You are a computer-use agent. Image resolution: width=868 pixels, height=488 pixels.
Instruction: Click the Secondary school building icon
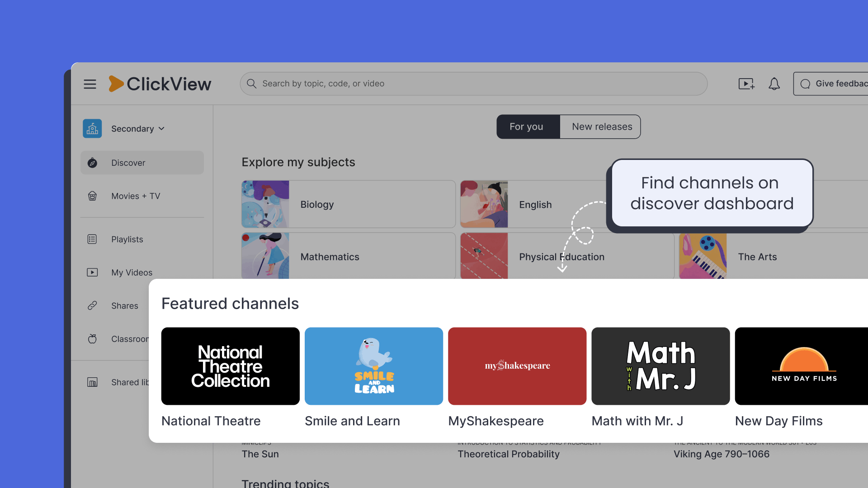(92, 129)
